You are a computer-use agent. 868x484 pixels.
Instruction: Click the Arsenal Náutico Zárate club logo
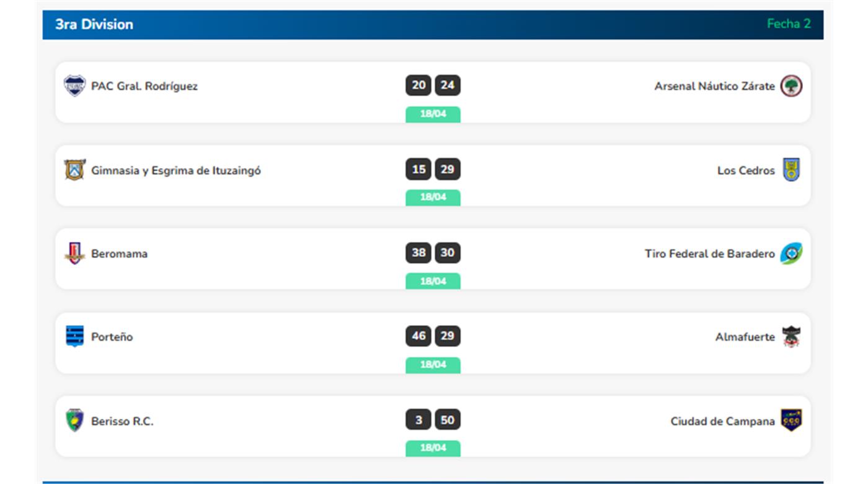pos(791,86)
